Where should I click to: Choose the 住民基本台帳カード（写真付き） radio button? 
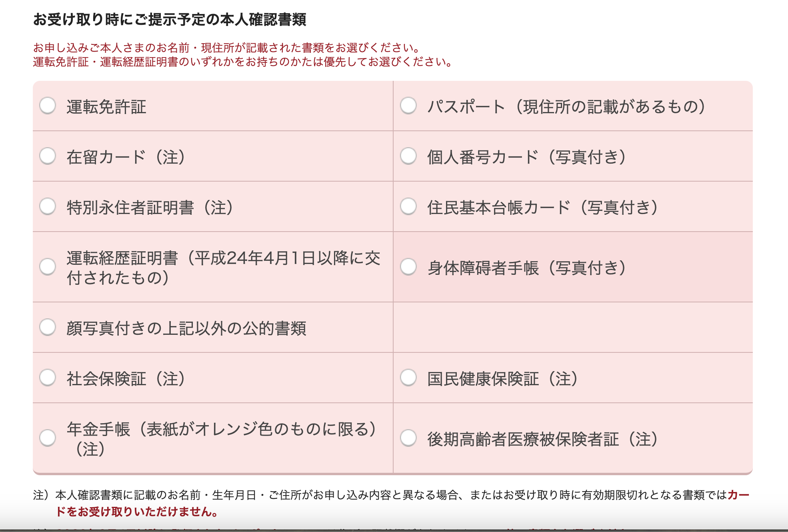pyautogui.click(x=408, y=206)
